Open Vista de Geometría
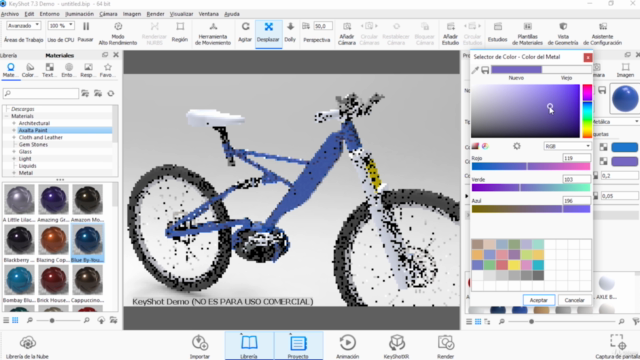The image size is (640, 360). pyautogui.click(x=563, y=33)
